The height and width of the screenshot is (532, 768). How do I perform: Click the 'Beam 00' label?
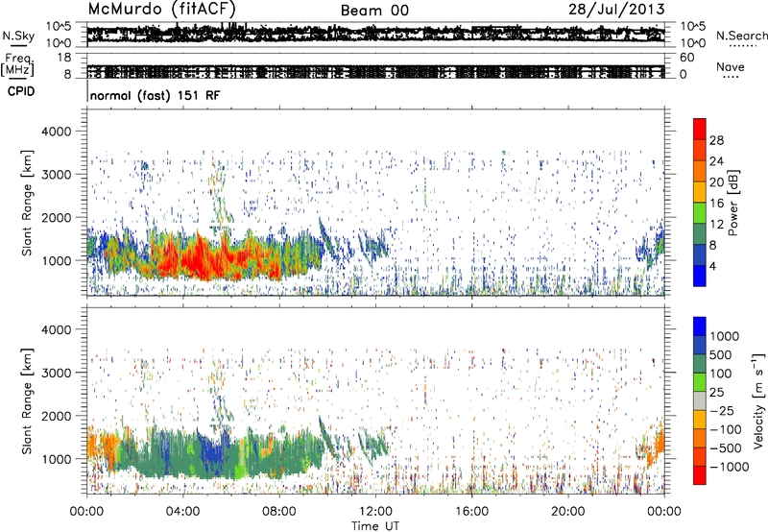tap(374, 11)
